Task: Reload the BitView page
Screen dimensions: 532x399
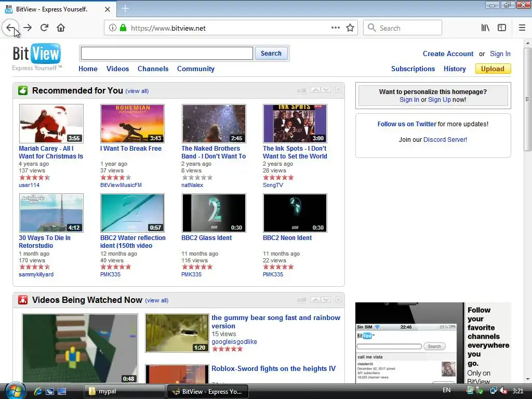Action: [45, 28]
